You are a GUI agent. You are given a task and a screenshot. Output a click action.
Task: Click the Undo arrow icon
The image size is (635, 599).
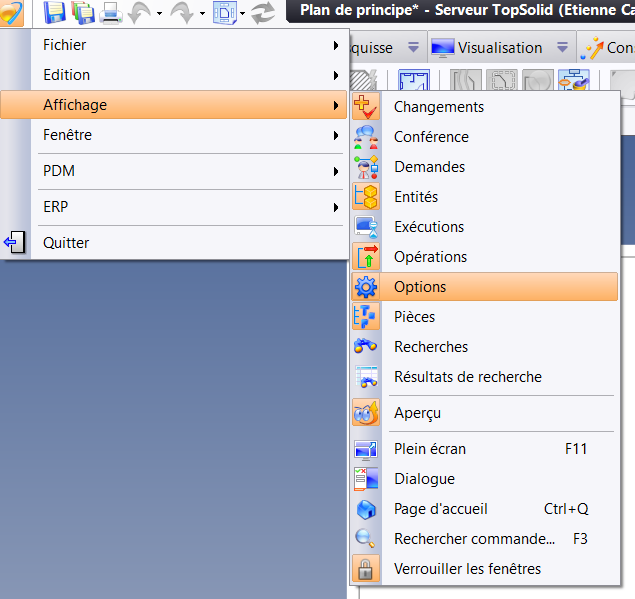(140, 13)
